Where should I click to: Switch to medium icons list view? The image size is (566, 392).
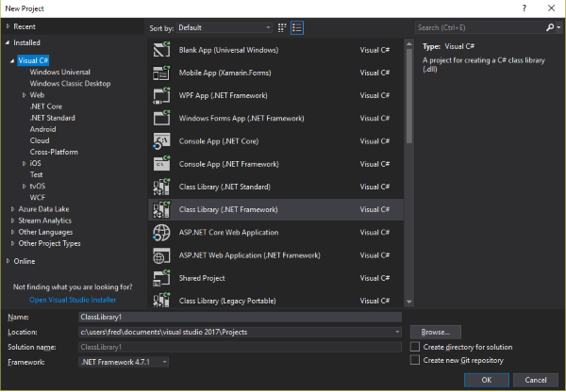coord(297,27)
